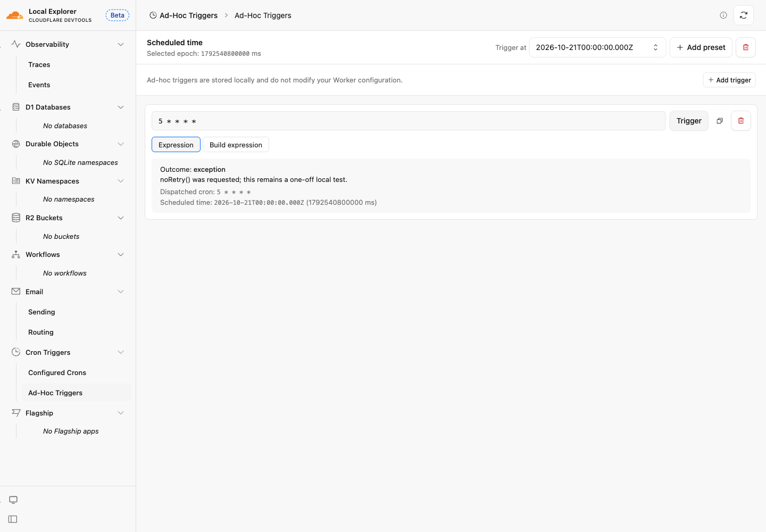Click the Cloudflare logo icon

[14, 15]
